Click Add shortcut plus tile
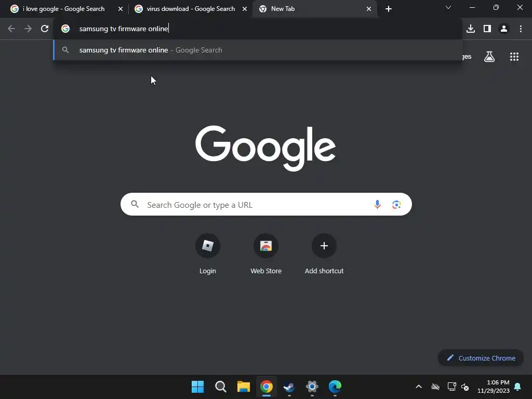The image size is (532, 399). pos(324,254)
